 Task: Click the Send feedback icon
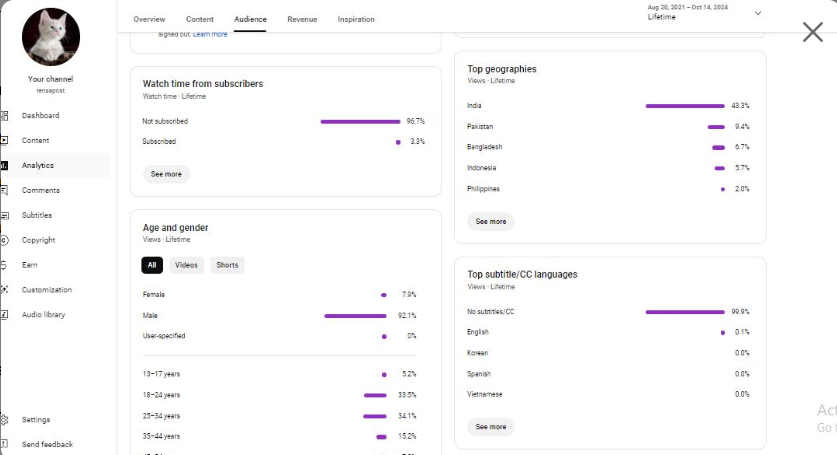[x=4, y=444]
